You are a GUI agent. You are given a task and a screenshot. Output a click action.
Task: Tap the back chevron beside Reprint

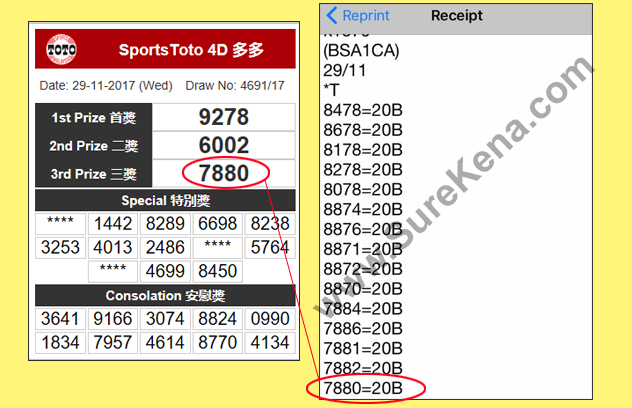(x=331, y=15)
